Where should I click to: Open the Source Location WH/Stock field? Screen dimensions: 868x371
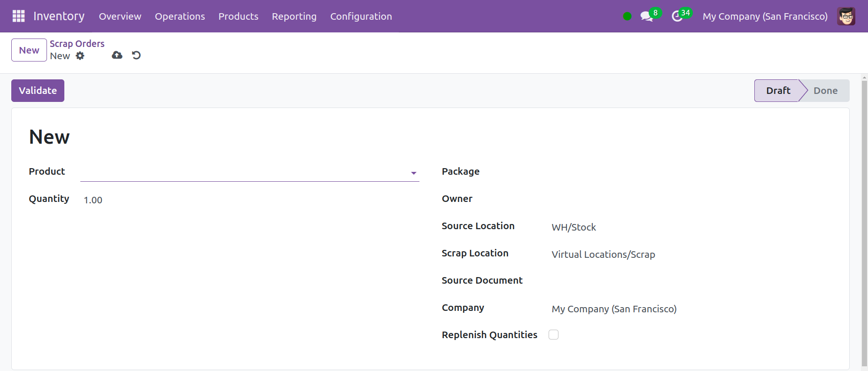tap(573, 227)
